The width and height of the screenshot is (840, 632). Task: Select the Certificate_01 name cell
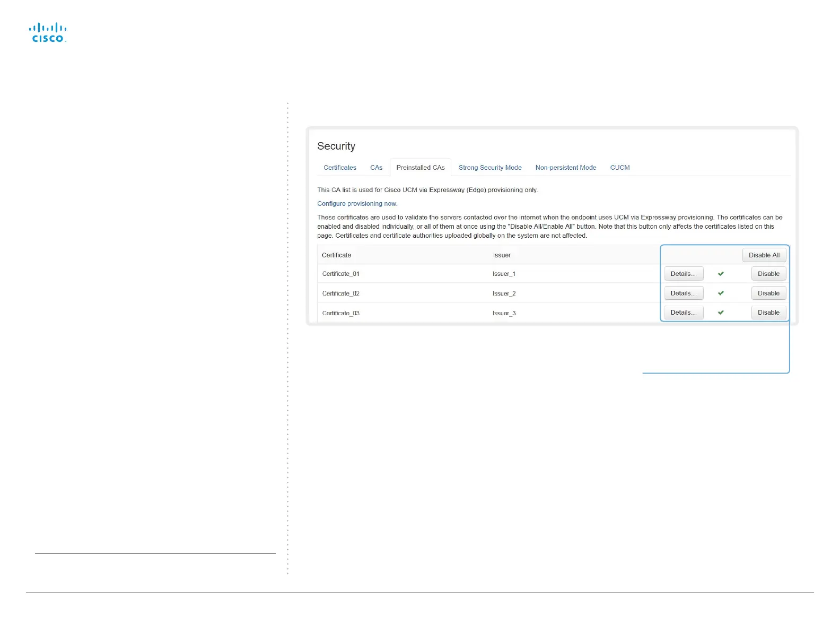click(x=341, y=274)
